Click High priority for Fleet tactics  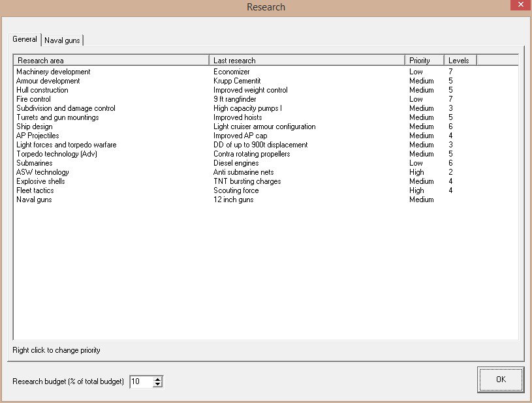pyautogui.click(x=416, y=190)
